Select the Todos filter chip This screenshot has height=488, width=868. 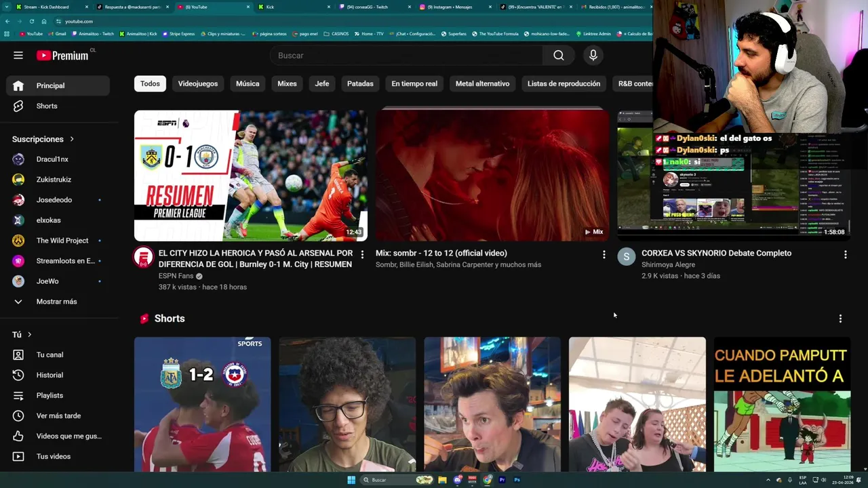click(150, 83)
